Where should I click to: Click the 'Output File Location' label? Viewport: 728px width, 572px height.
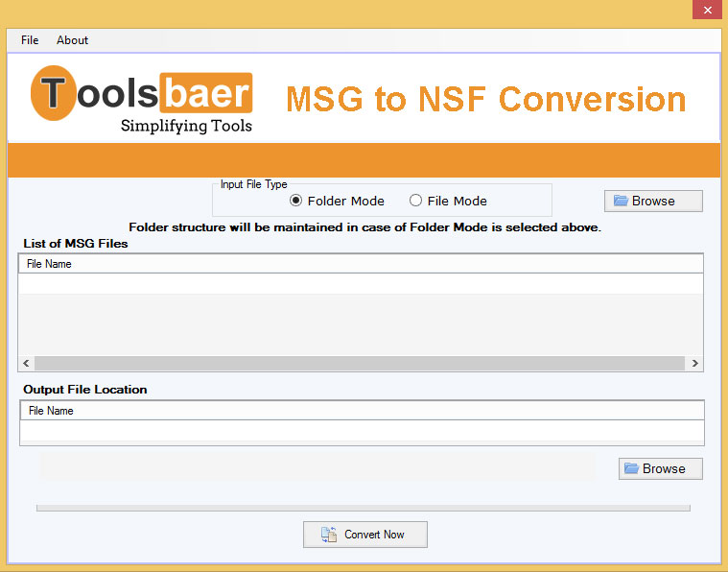(85, 390)
